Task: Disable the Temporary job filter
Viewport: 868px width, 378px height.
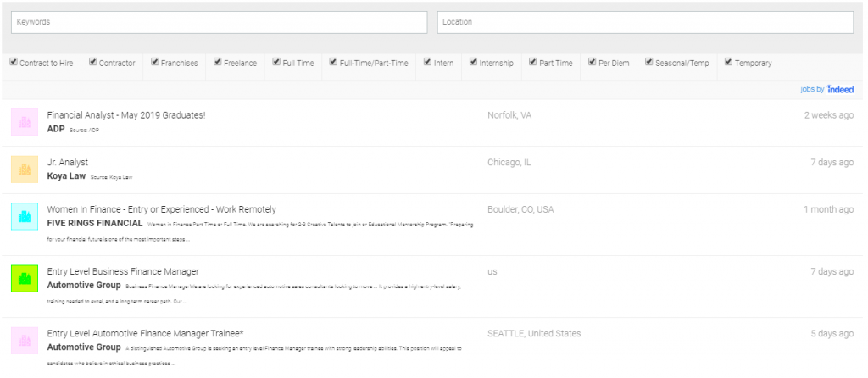Action: coord(729,62)
